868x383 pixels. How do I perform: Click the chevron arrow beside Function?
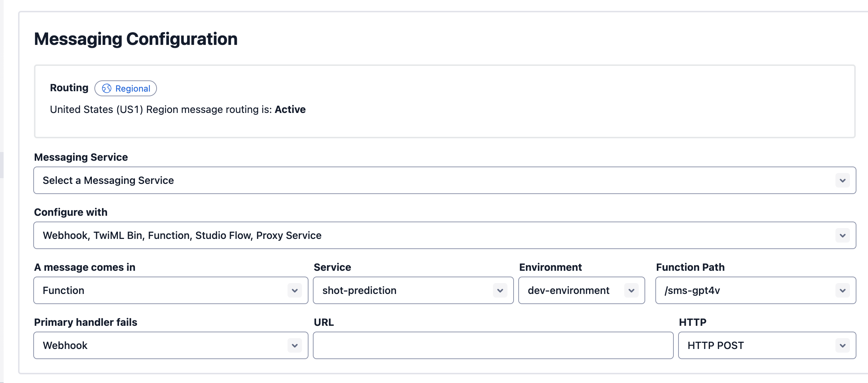click(x=294, y=290)
